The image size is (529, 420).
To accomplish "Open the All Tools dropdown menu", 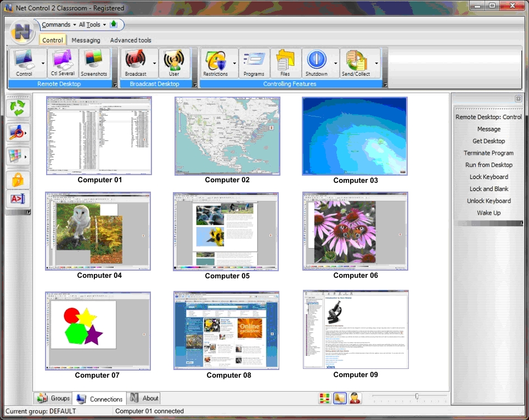I will point(93,25).
